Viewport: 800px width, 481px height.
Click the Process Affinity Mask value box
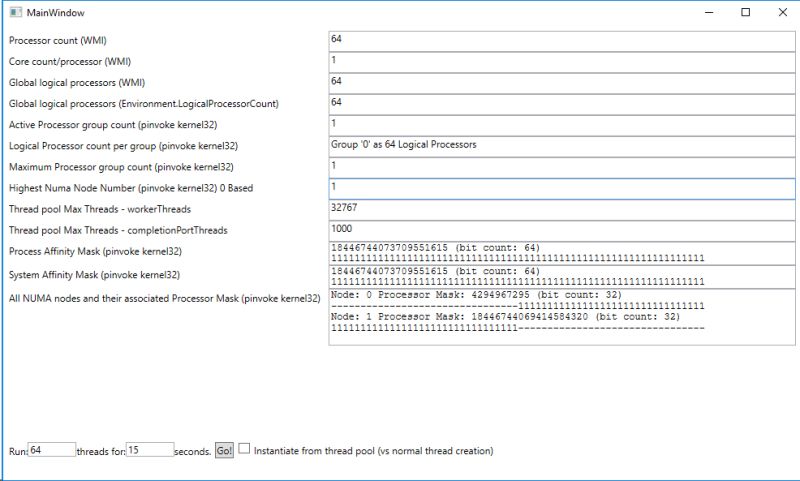click(562, 253)
